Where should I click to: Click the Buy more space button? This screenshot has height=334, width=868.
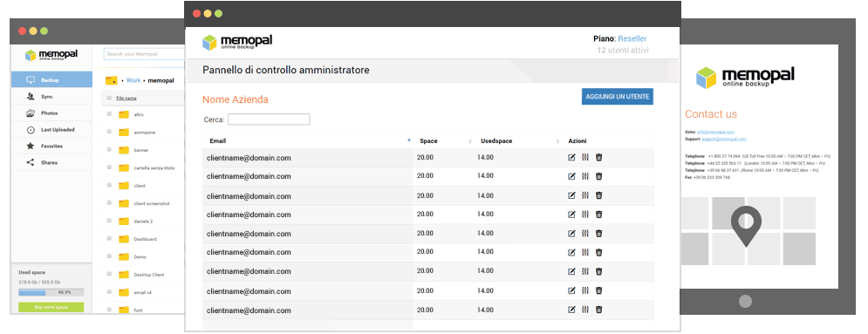(x=51, y=307)
